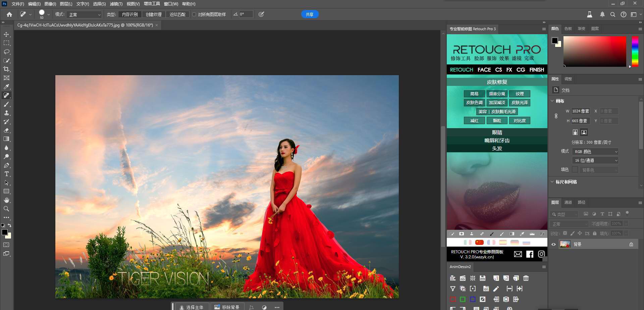The width and height of the screenshot is (644, 310).
Task: Open the RGB 颜色 mode dropdown
Action: [595, 152]
